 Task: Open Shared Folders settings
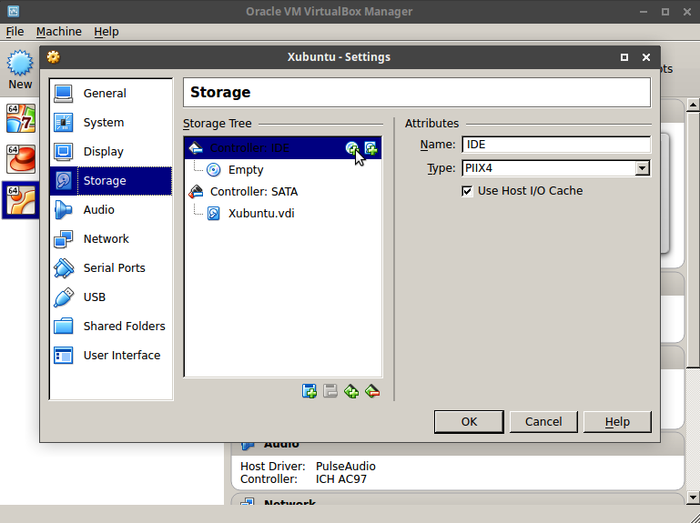(111, 326)
